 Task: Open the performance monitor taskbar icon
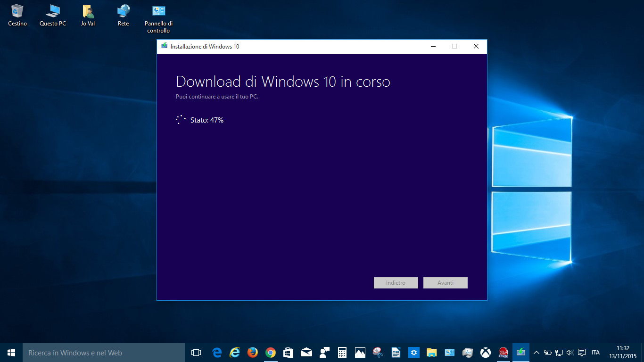tap(468, 353)
